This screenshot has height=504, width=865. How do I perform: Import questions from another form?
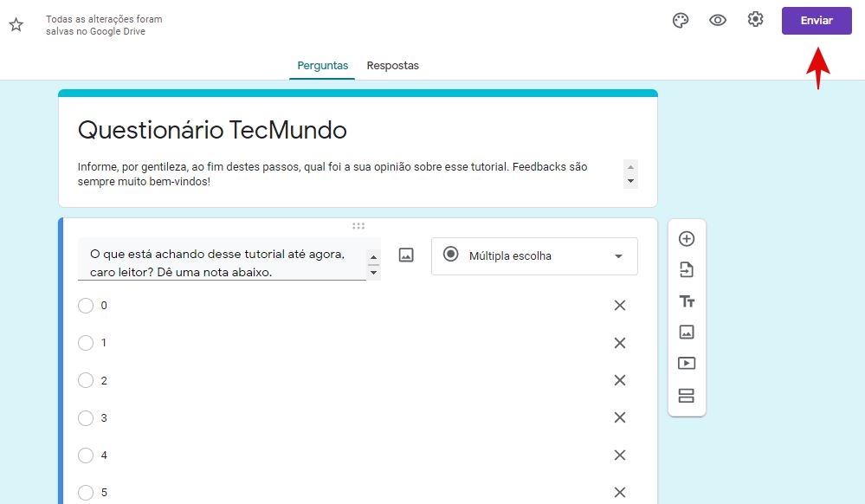(687, 270)
